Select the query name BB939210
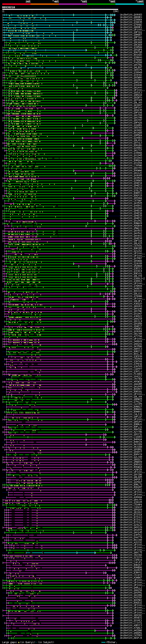 (8, 8)
